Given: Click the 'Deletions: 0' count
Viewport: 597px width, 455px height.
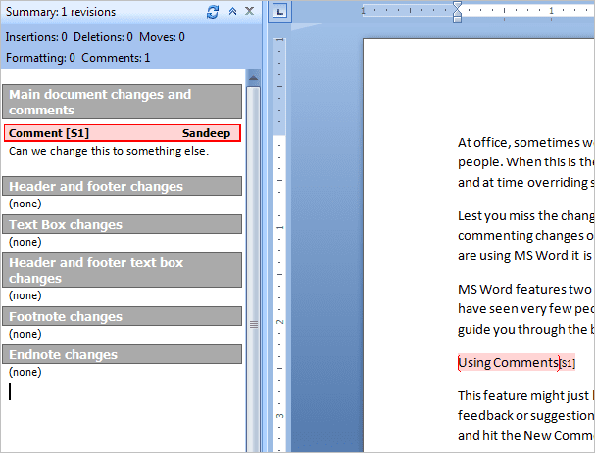Looking at the screenshot, I should tap(103, 37).
